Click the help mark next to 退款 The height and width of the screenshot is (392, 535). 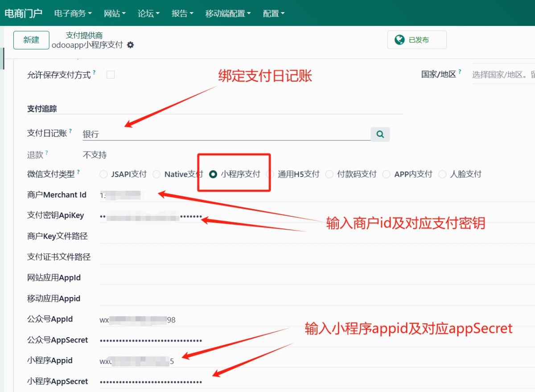point(47,153)
